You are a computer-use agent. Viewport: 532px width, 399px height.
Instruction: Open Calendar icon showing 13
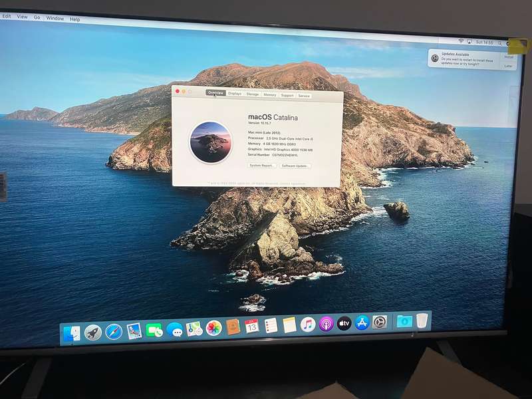pyautogui.click(x=252, y=327)
